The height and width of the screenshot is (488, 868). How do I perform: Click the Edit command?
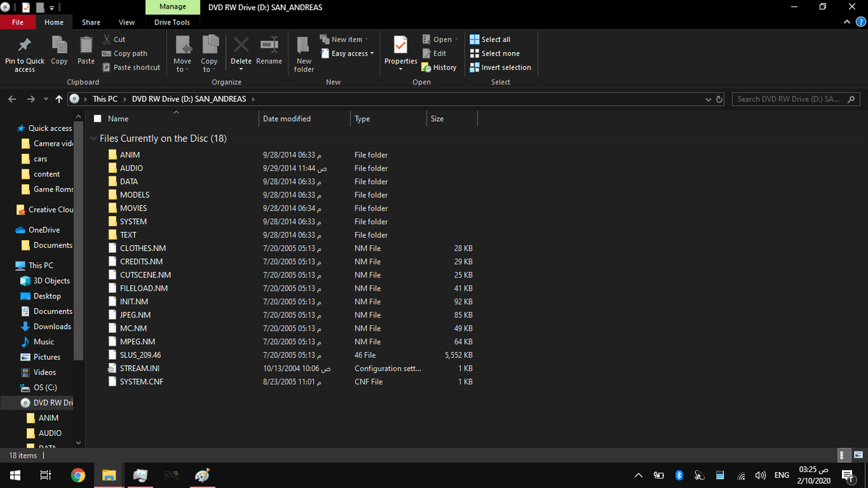pyautogui.click(x=434, y=53)
